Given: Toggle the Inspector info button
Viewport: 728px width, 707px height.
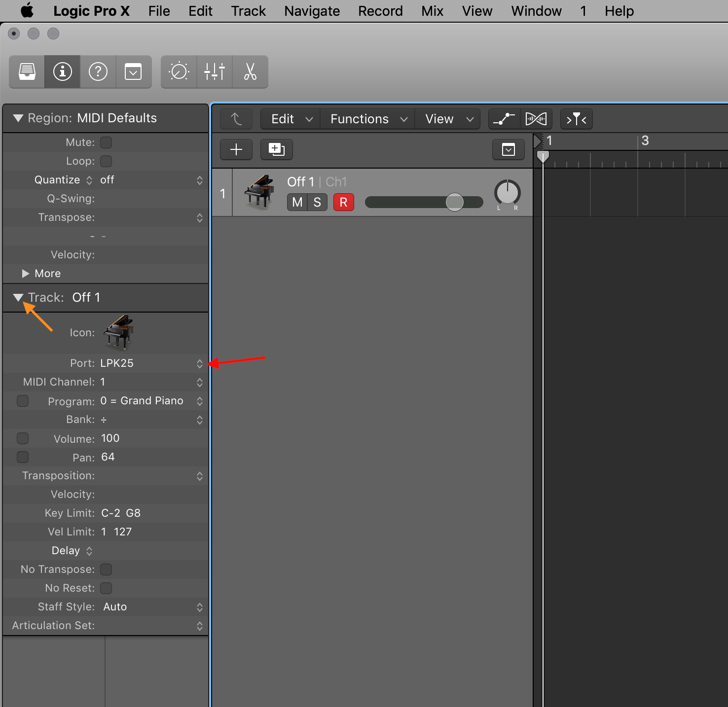Looking at the screenshot, I should [x=63, y=72].
